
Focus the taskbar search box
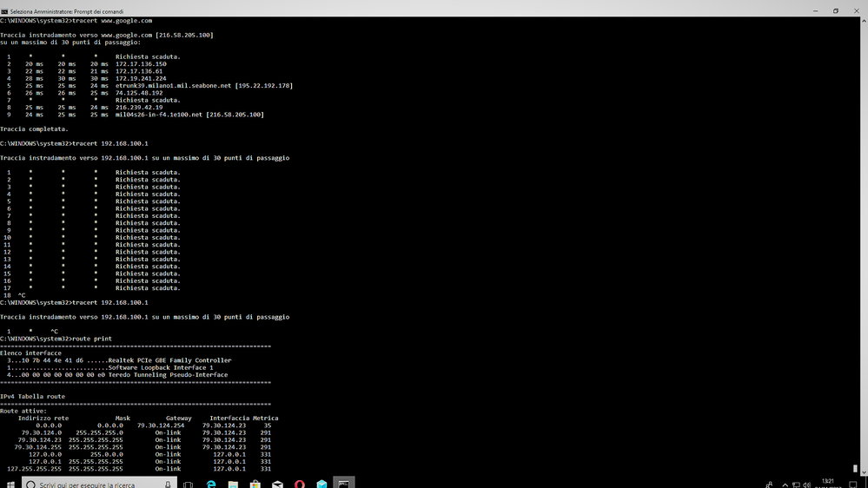pos(100,485)
